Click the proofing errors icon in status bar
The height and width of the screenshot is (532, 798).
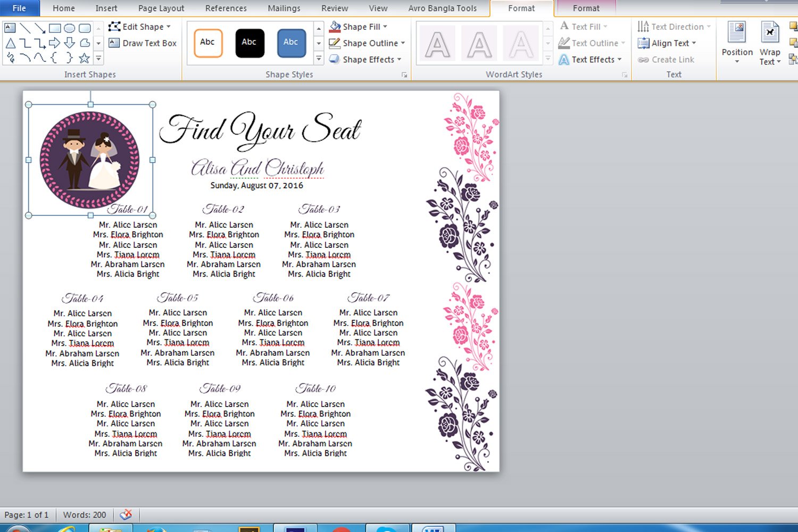(126, 514)
